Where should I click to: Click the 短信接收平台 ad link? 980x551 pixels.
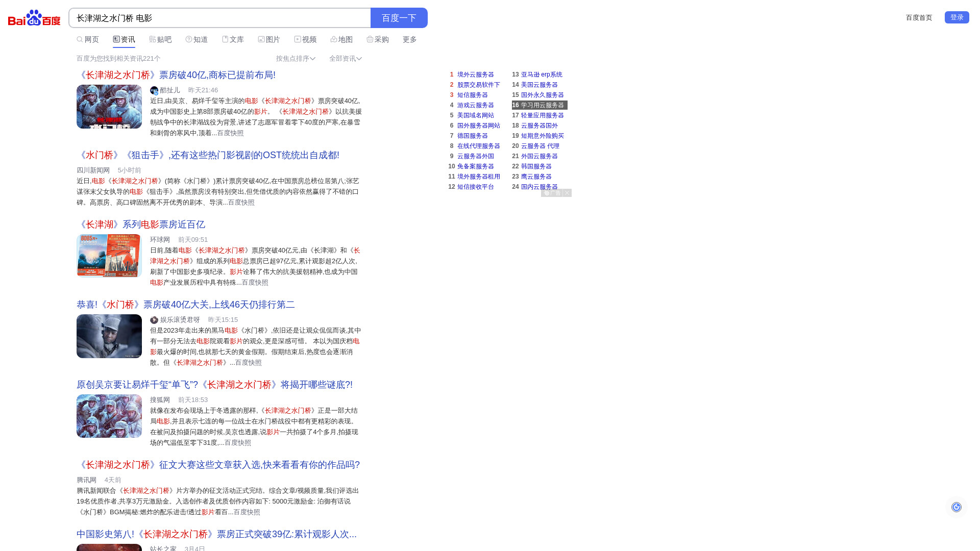tap(476, 187)
